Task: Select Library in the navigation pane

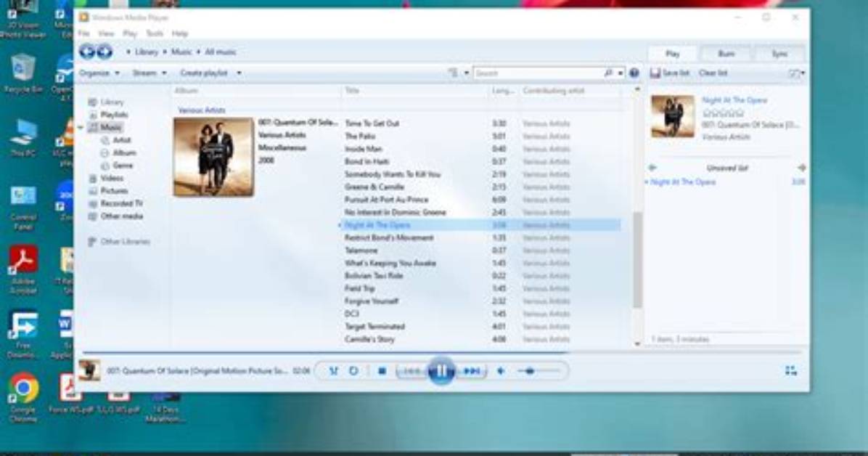Action: click(x=112, y=102)
